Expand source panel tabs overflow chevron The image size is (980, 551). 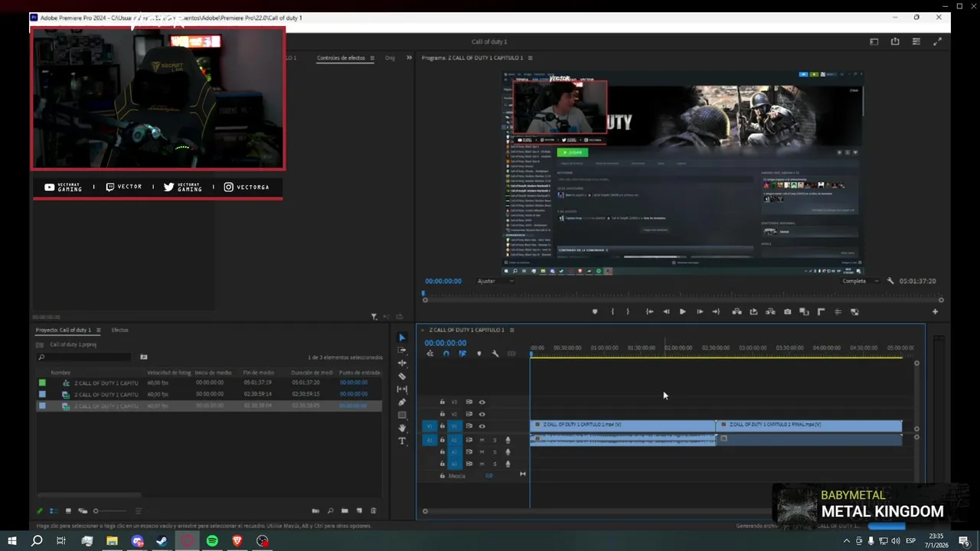tap(409, 57)
